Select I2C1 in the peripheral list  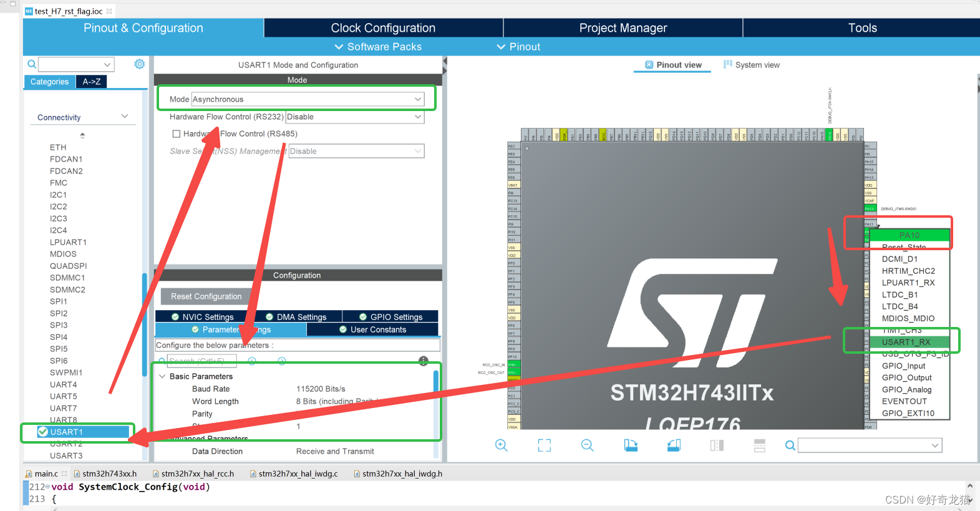click(59, 195)
